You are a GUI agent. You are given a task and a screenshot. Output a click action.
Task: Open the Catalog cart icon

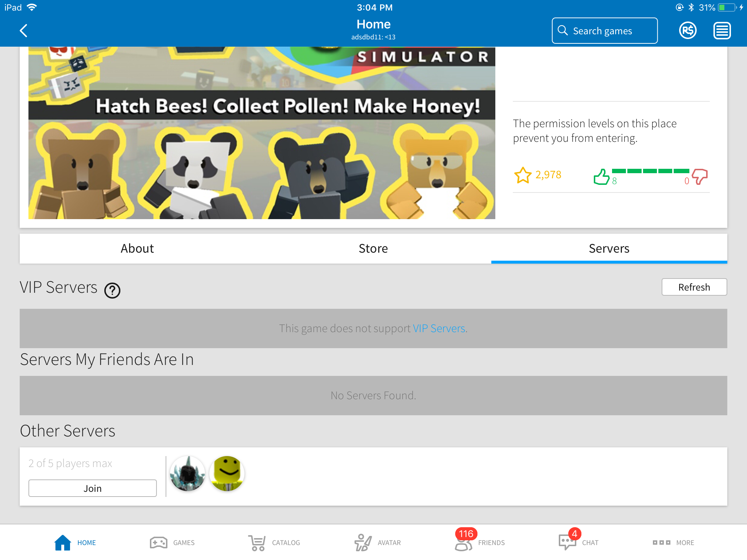257,542
